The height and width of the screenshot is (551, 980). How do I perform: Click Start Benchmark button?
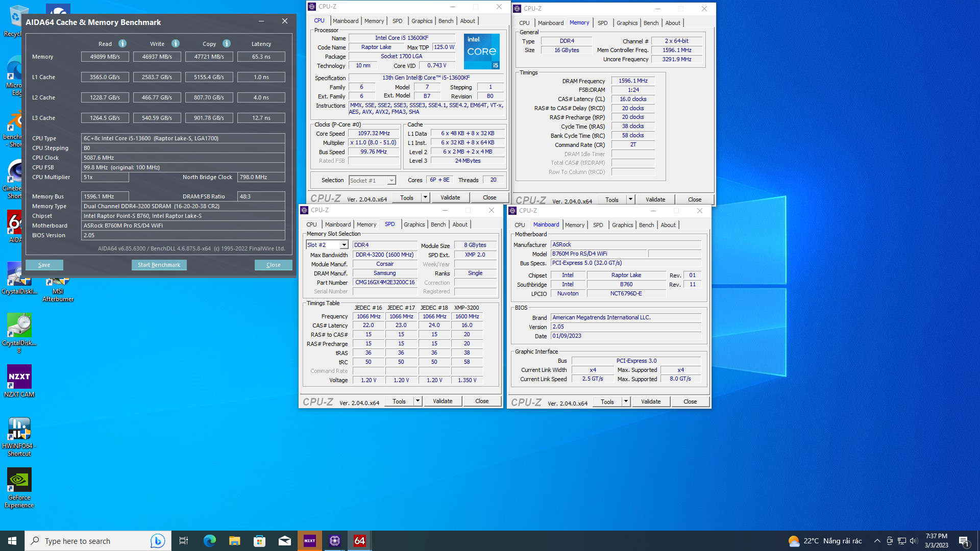(159, 265)
